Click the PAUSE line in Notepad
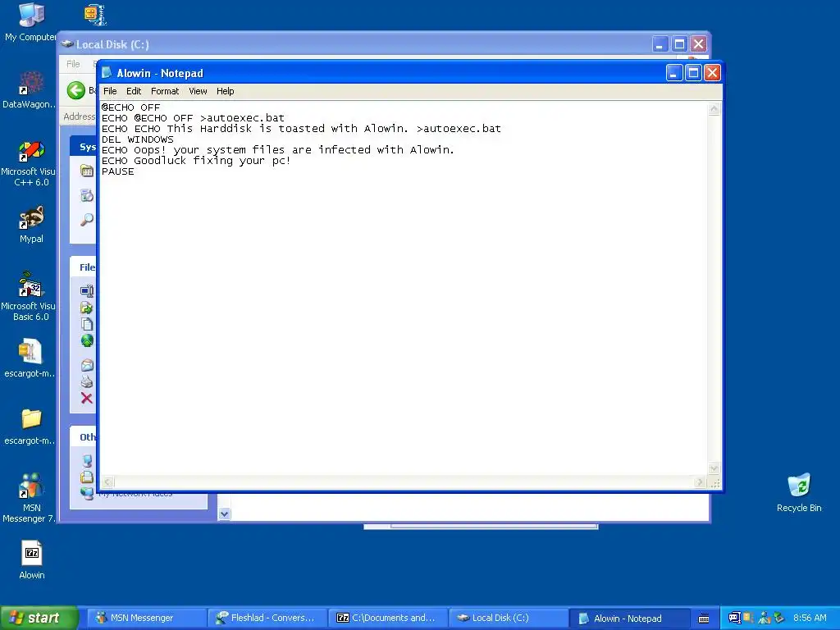 [x=118, y=171]
